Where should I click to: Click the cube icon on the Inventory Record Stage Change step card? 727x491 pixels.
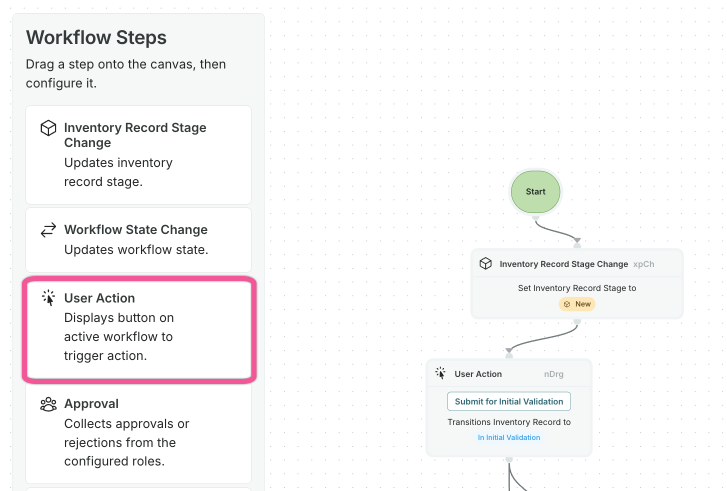48,128
